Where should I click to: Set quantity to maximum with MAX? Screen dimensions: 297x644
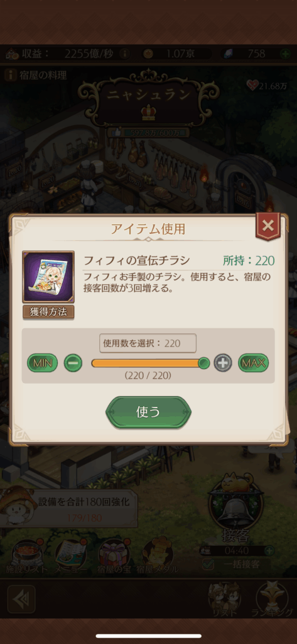pos(254,363)
